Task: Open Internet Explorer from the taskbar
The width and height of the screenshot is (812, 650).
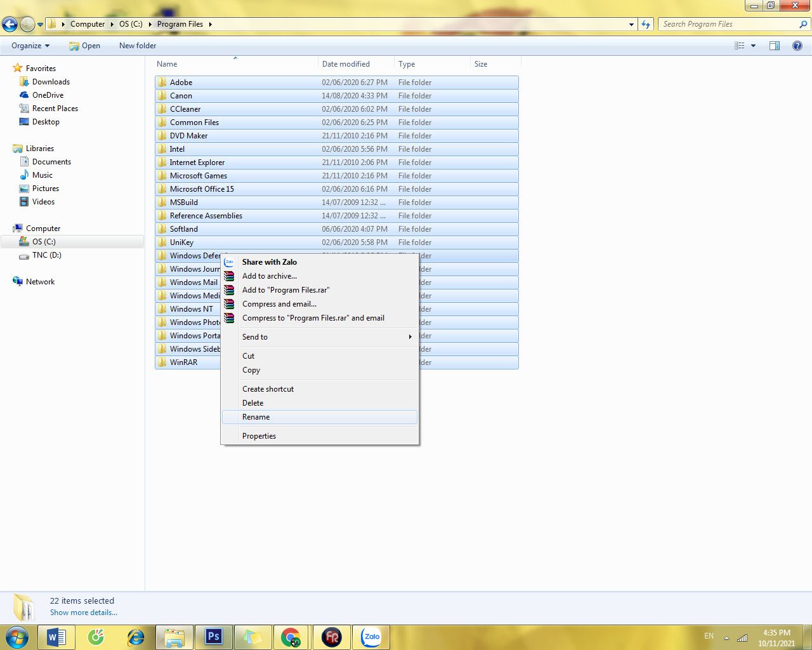Action: pos(135,637)
